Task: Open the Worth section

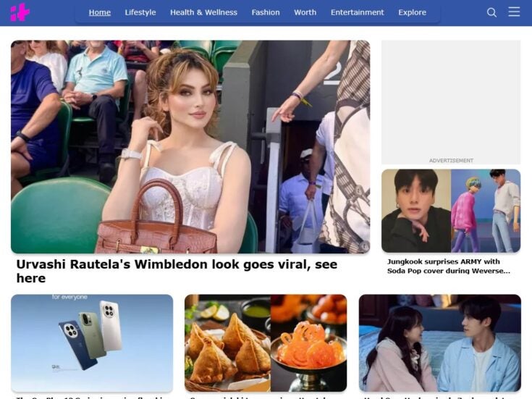Action: 305,12
